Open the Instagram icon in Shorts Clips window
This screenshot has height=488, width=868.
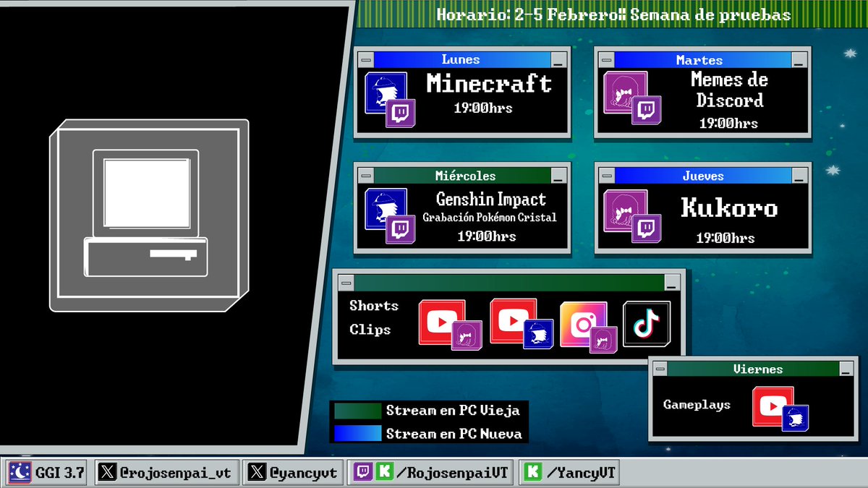click(x=584, y=325)
